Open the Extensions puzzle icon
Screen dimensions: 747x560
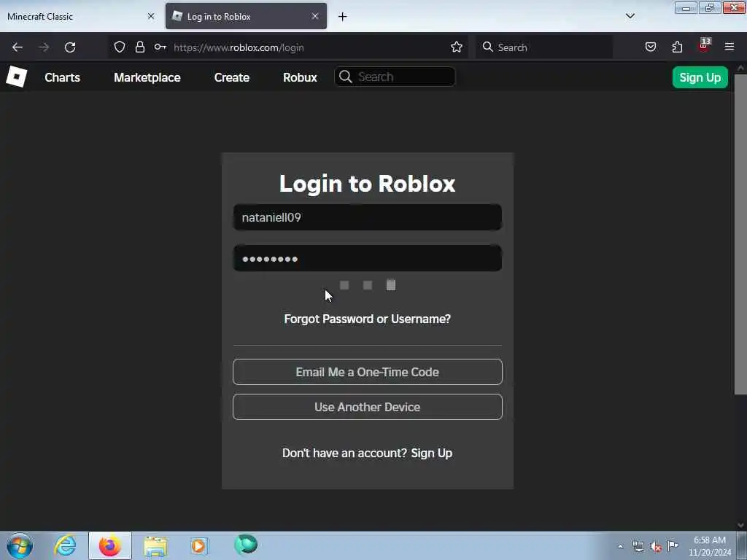click(x=677, y=47)
